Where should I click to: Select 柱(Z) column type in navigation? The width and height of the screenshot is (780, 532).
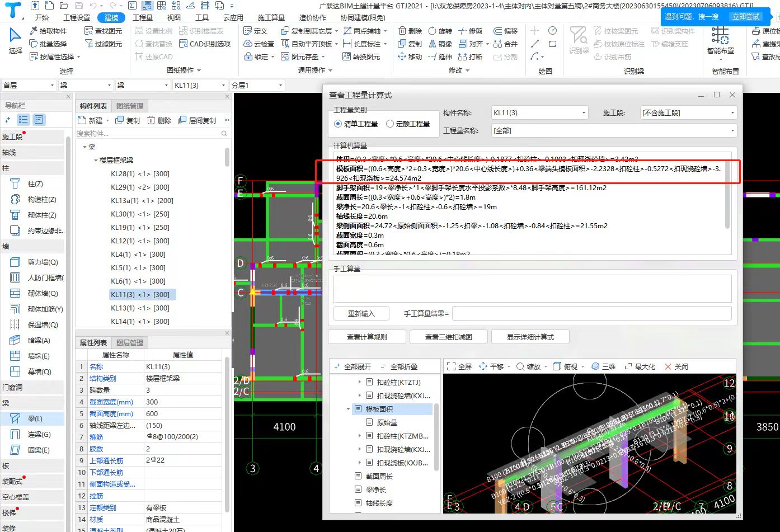coord(27,183)
